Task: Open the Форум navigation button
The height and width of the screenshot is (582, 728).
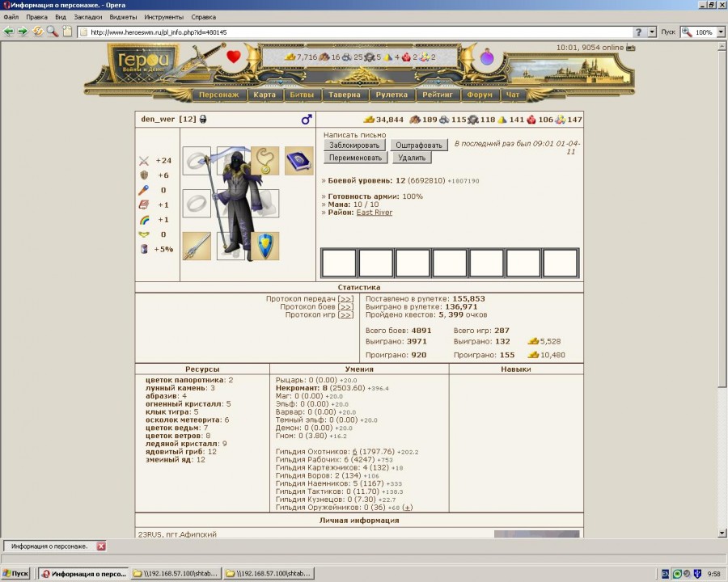Action: (x=480, y=95)
